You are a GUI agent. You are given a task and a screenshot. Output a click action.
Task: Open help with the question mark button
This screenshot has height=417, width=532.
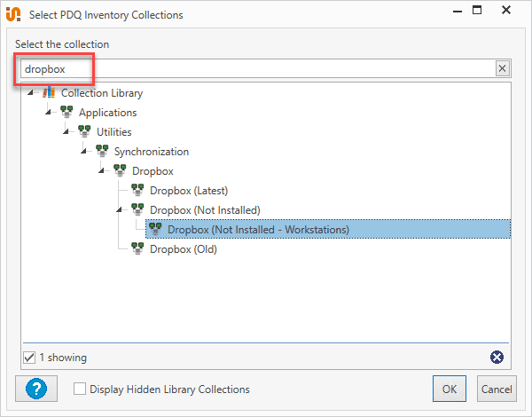tap(36, 389)
